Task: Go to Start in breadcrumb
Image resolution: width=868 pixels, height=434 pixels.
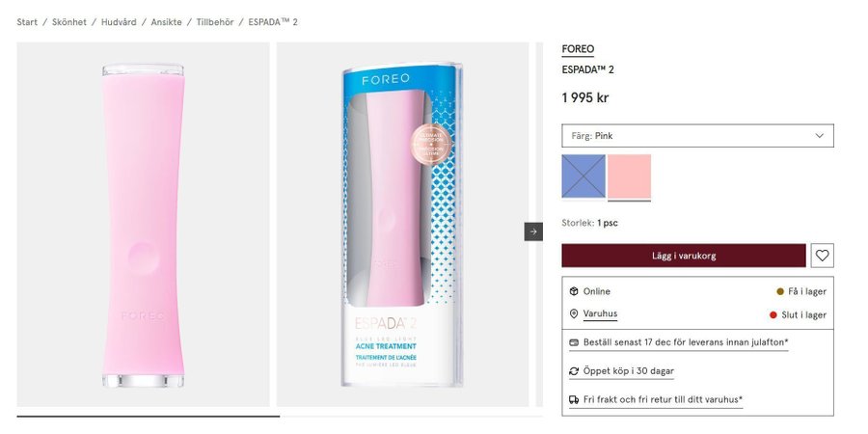Action: 27,22
